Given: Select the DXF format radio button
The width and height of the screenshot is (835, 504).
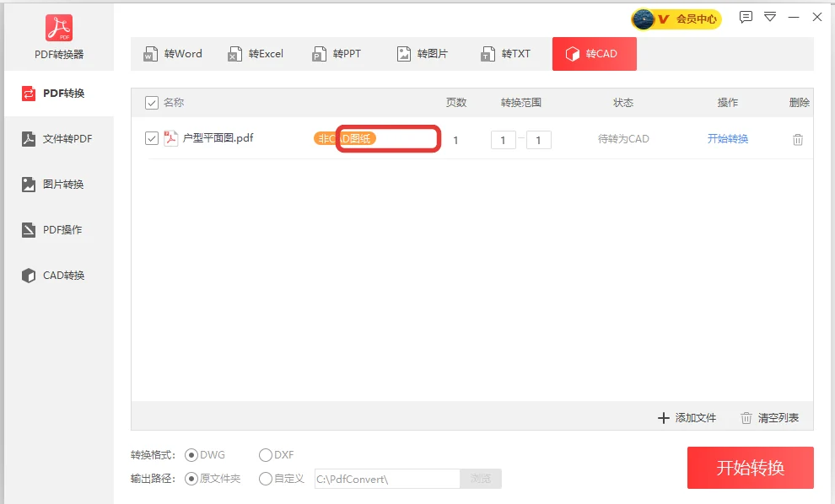Looking at the screenshot, I should [265, 455].
